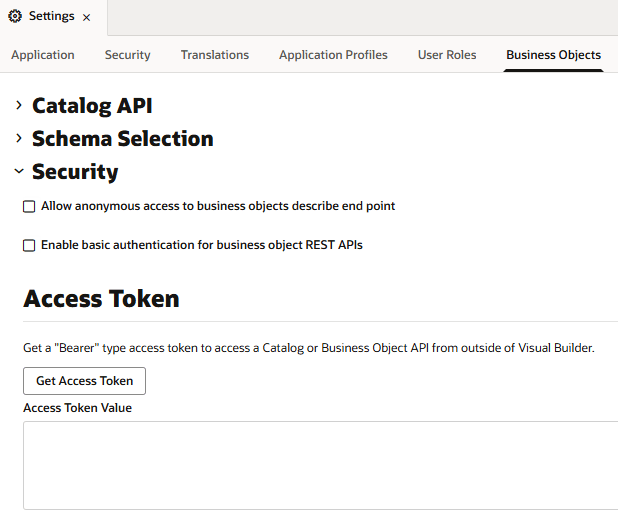This screenshot has width=618, height=520.
Task: Click the Catalog API heading
Action: coord(92,105)
